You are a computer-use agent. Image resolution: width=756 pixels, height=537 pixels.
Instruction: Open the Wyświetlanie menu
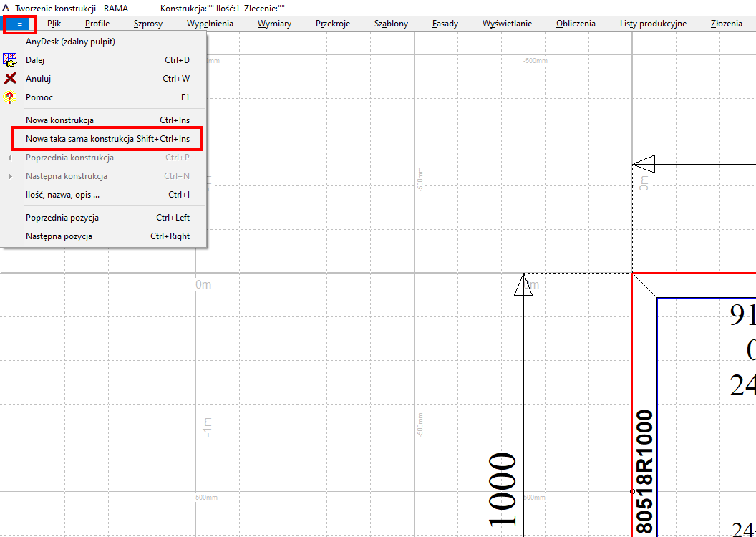pyautogui.click(x=507, y=24)
